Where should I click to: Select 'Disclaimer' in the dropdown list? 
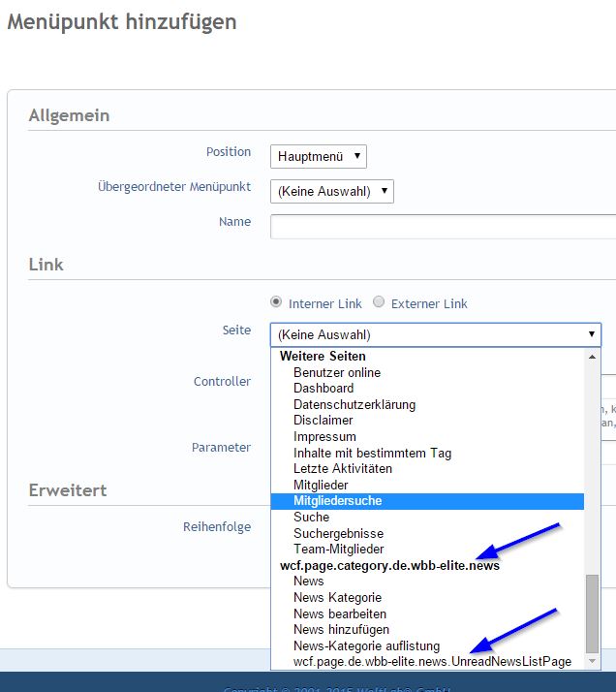[x=323, y=420]
